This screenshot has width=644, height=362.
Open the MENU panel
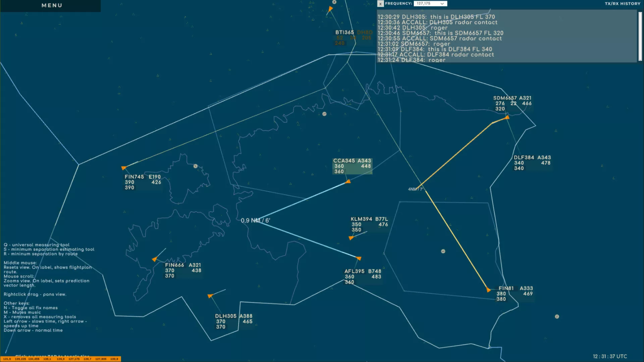pos(52,5)
